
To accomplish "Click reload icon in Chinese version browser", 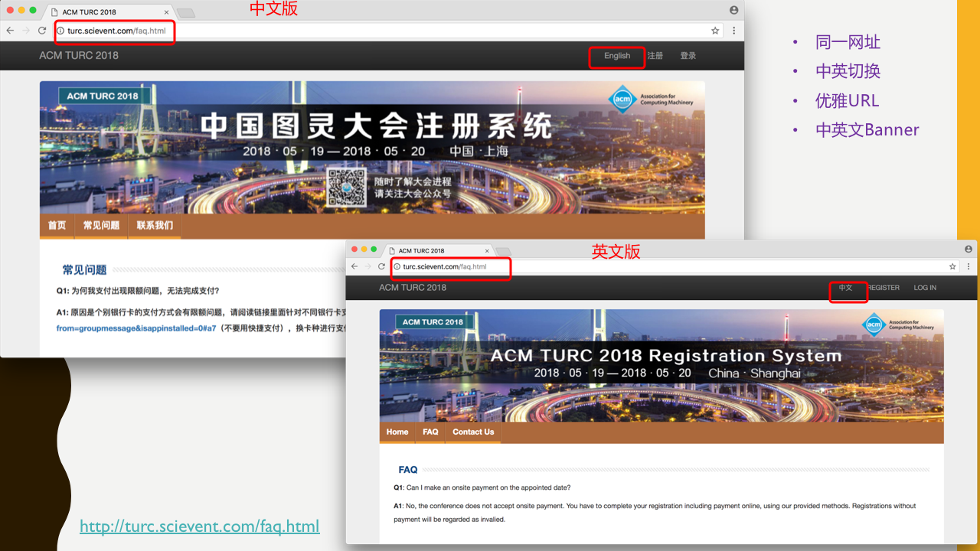I will tap(42, 31).
